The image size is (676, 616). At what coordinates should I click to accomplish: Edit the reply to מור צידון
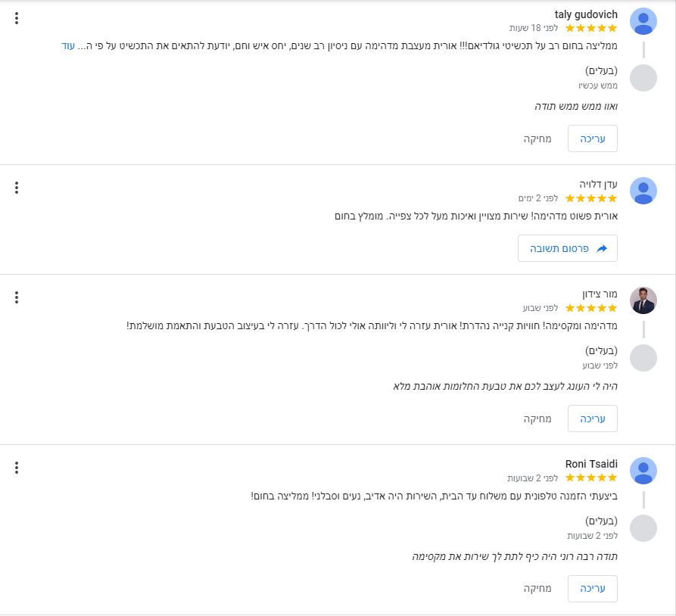pyautogui.click(x=592, y=418)
